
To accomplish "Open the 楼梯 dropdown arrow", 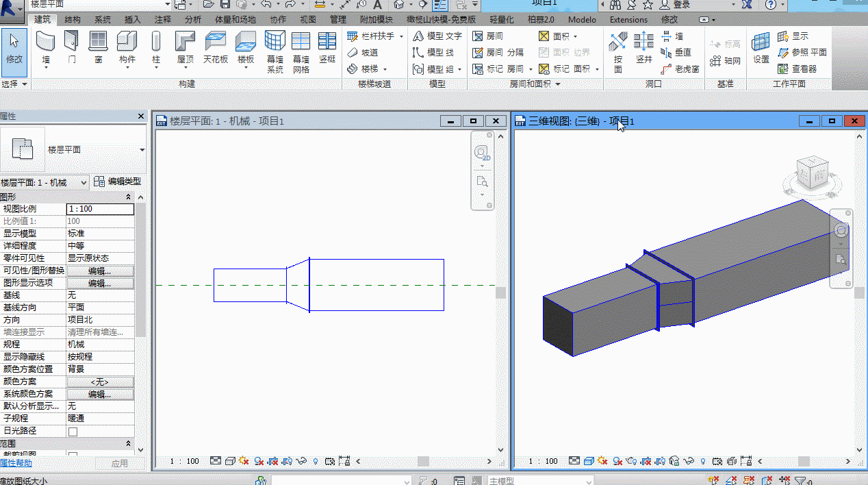I will coord(385,69).
